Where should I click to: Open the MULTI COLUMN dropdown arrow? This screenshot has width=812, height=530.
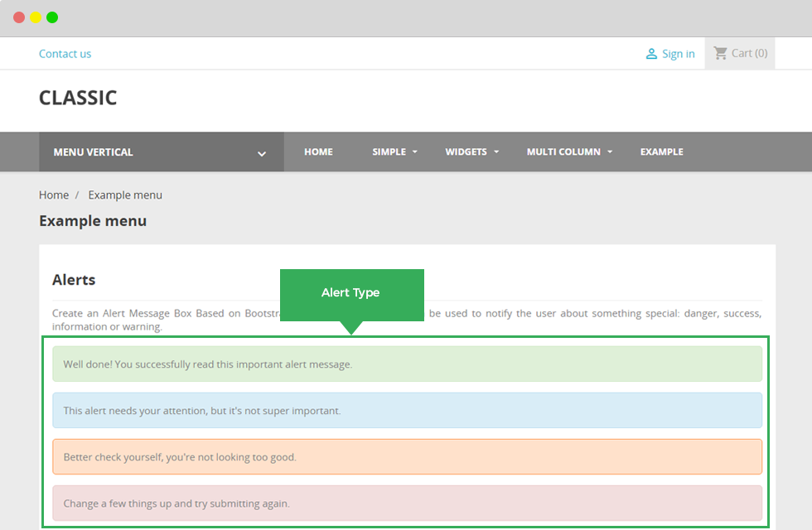[610, 152]
